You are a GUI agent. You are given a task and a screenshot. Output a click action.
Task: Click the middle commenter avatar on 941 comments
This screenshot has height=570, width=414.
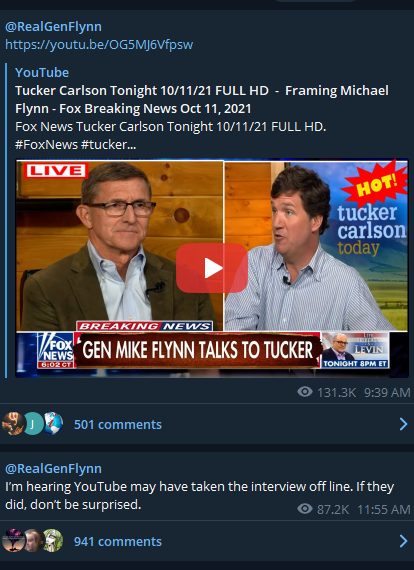33,541
